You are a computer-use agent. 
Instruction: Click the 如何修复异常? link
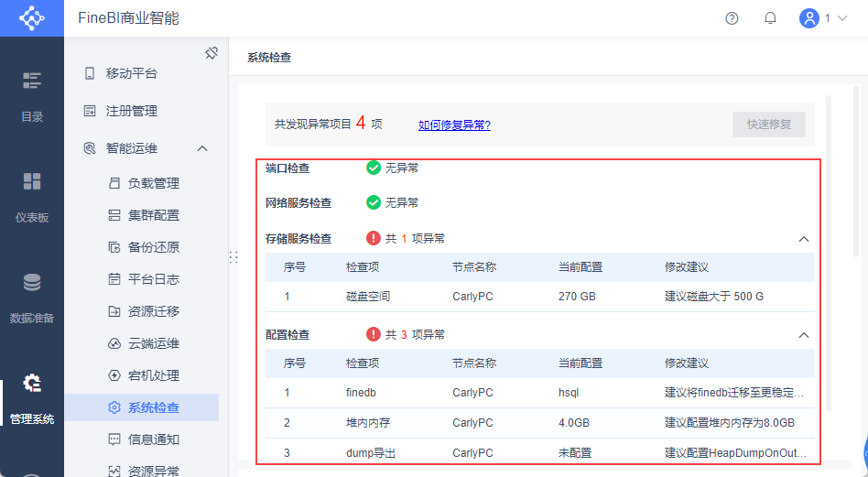pyautogui.click(x=454, y=125)
